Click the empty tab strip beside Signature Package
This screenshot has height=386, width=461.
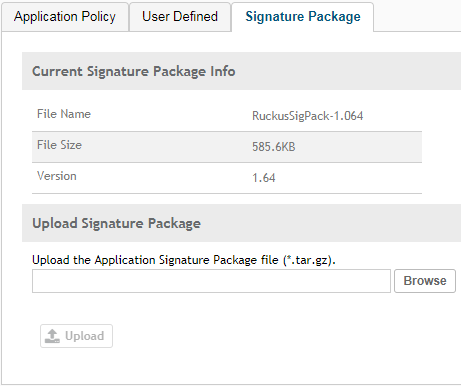click(x=417, y=17)
